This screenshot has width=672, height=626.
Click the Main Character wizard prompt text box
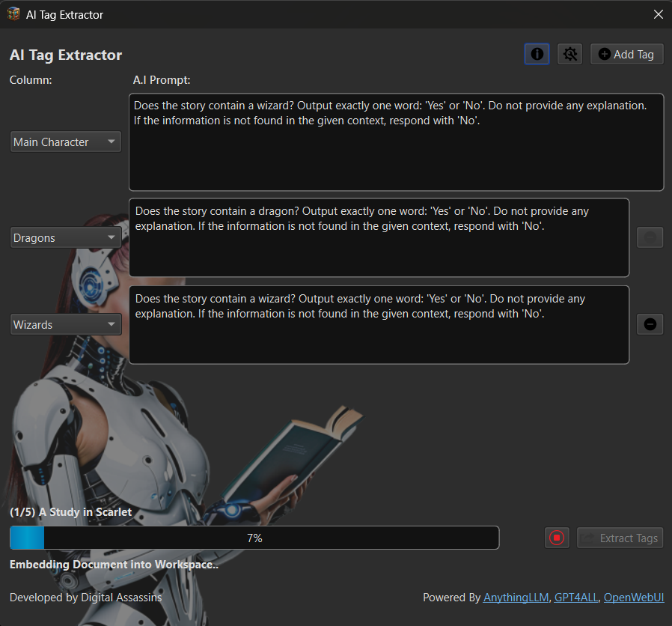(x=396, y=142)
